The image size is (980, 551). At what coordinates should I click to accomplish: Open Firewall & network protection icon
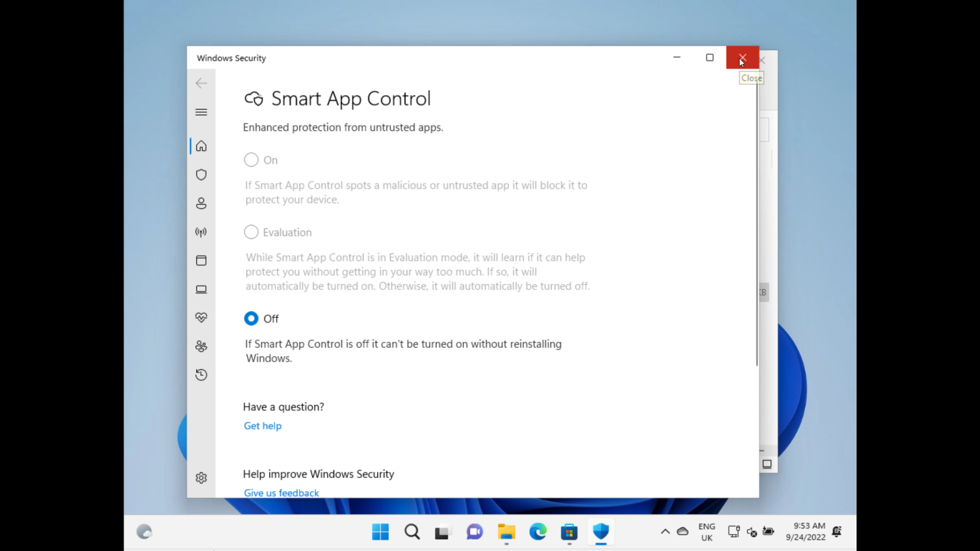point(201,232)
